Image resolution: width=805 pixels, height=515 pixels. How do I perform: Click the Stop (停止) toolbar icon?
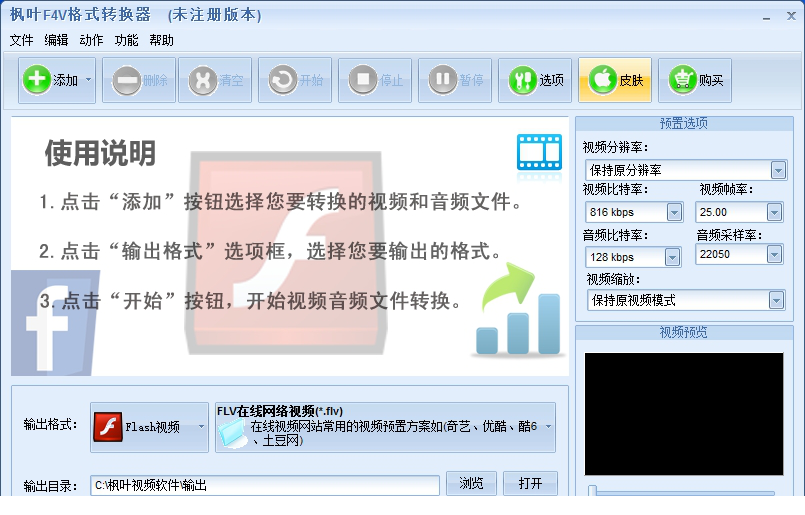coord(363,81)
